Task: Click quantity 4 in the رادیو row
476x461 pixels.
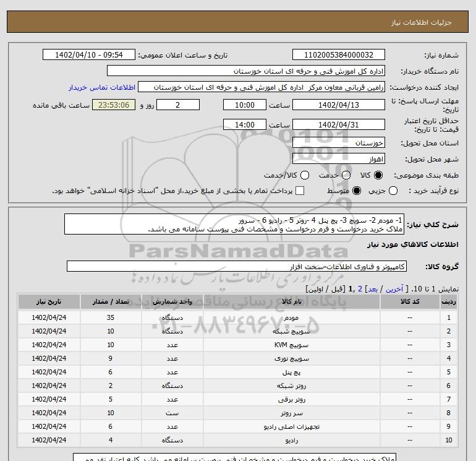Action: (111, 440)
